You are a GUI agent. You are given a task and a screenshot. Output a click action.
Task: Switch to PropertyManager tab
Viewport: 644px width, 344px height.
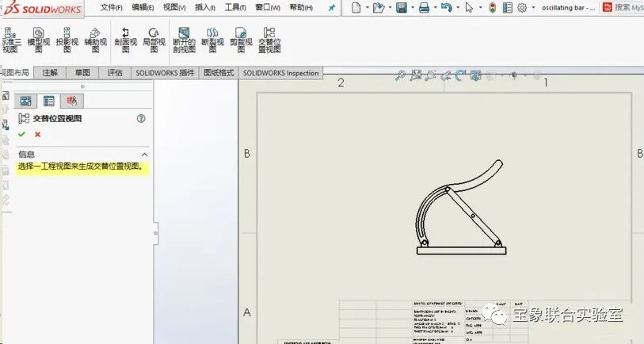point(49,101)
